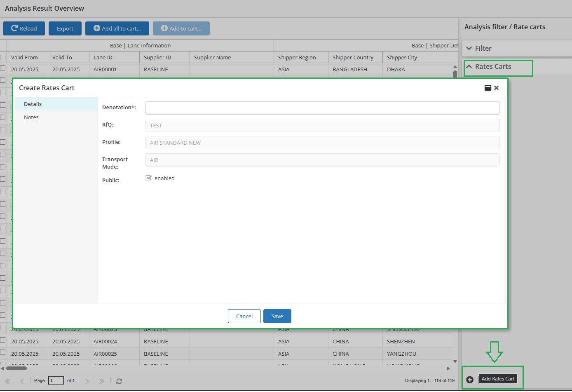Click the disabled Add to cart button
Viewport: 572px width, 392px height.
point(181,28)
